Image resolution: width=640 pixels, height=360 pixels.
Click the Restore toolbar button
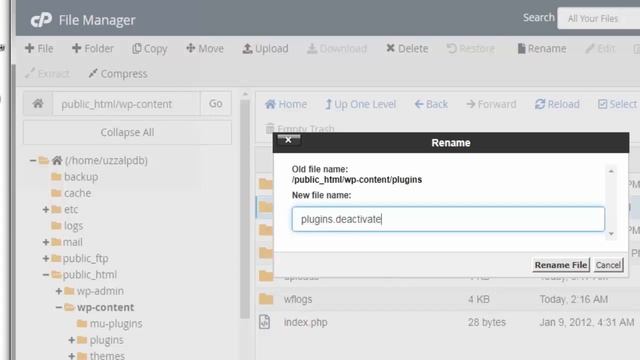pos(470,49)
